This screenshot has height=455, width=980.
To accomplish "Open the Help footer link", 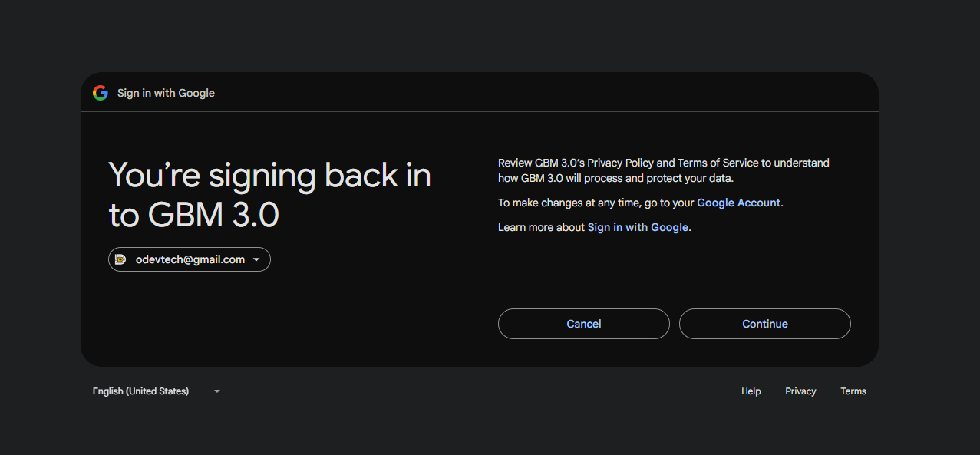I will pos(751,391).
